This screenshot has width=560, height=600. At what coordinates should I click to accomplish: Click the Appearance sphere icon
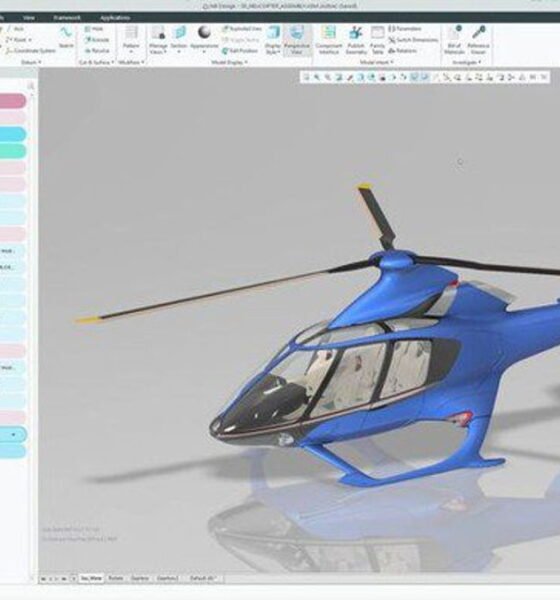[x=204, y=33]
